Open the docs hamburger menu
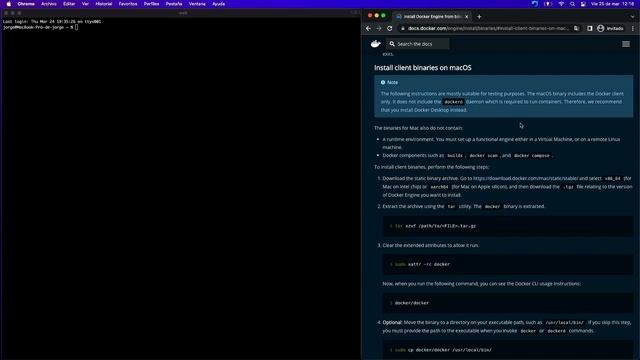Viewport: 640px width, 360px height. pos(626,44)
